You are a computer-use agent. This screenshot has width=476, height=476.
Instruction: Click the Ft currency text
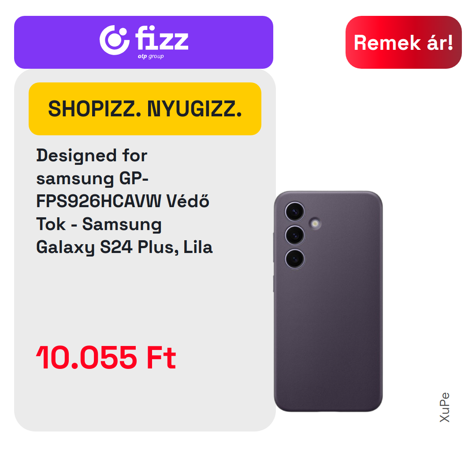(x=161, y=357)
